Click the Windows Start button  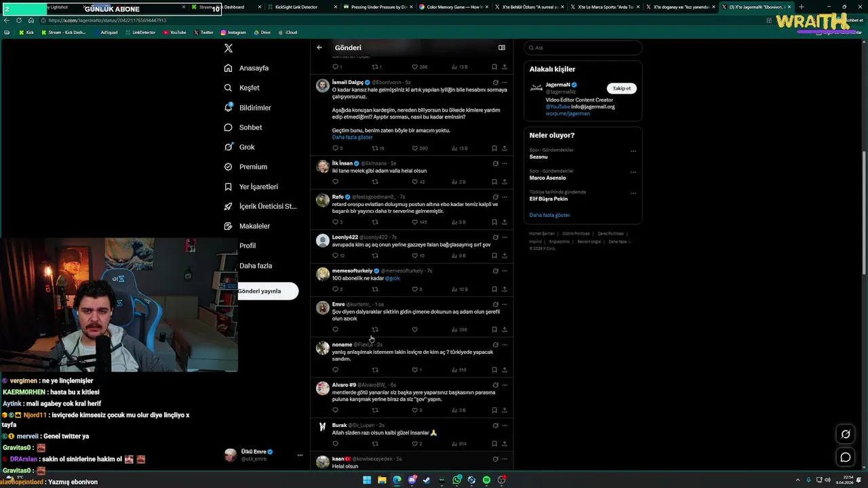click(367, 480)
